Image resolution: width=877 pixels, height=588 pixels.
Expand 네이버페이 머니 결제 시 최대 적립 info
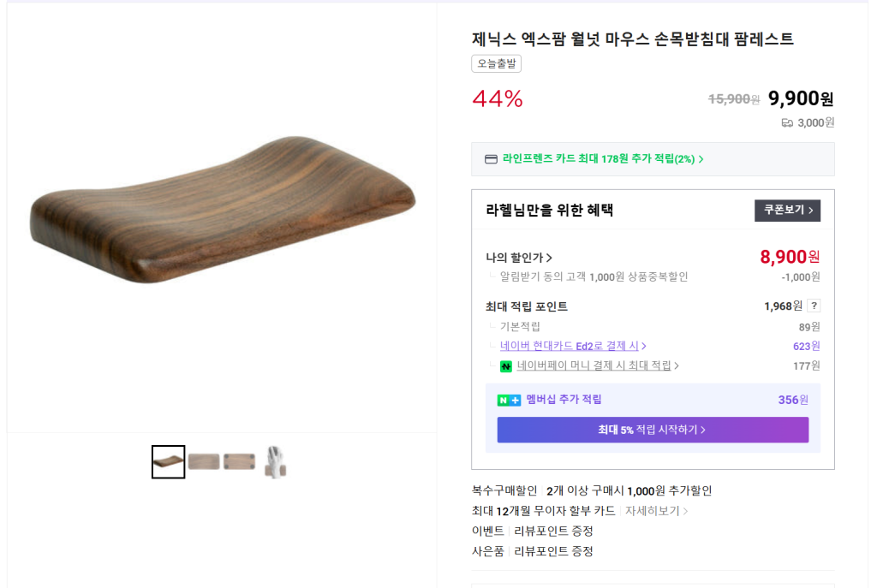pos(598,365)
